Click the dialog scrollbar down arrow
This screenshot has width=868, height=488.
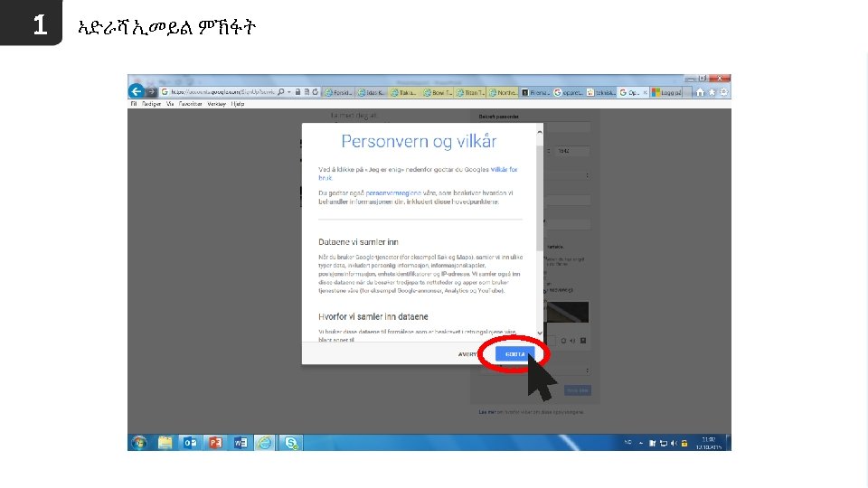(x=540, y=333)
